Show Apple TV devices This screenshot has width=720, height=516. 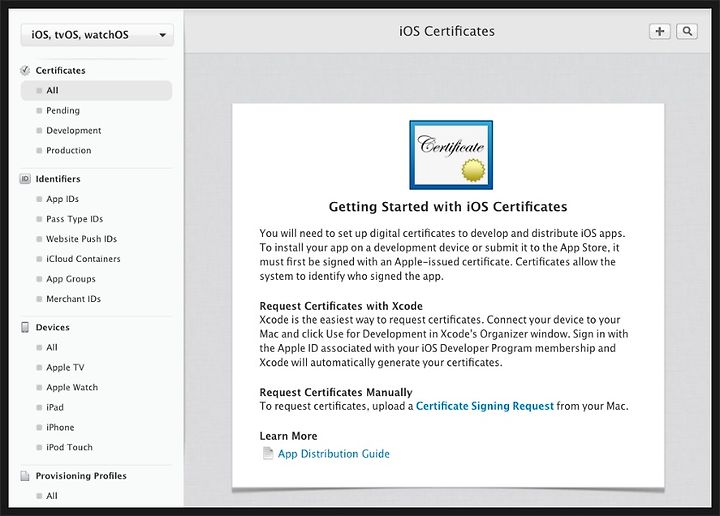click(65, 367)
